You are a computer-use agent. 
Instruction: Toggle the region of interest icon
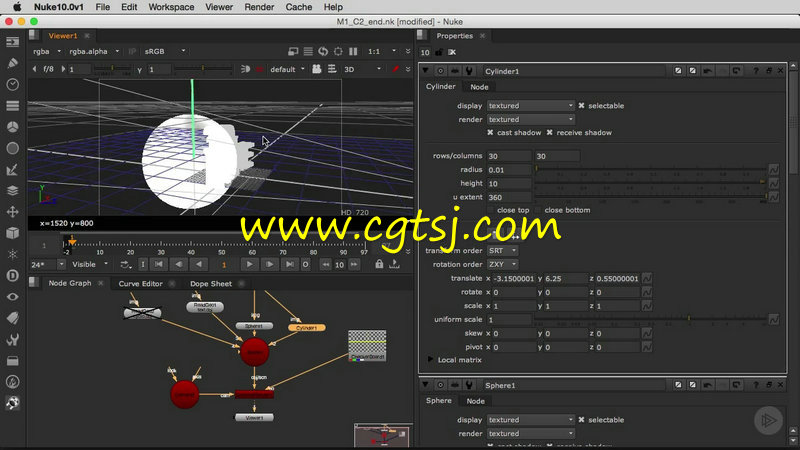pyautogui.click(x=338, y=52)
